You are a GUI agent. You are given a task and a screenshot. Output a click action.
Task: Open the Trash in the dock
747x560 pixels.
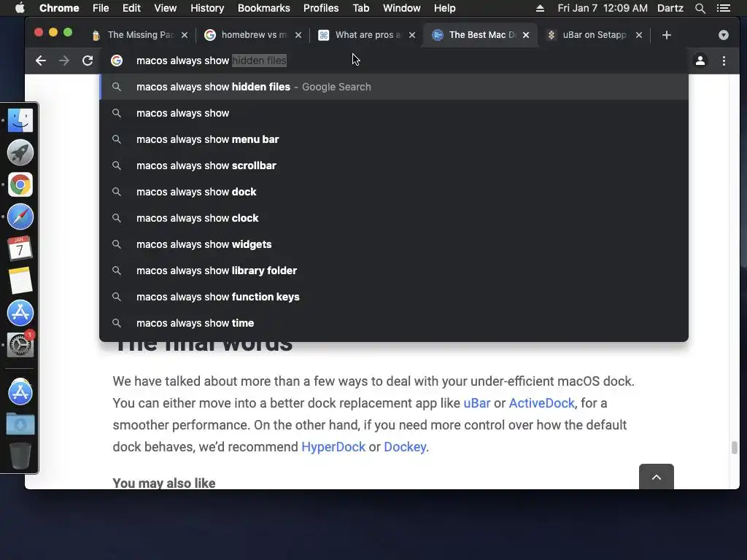click(20, 456)
